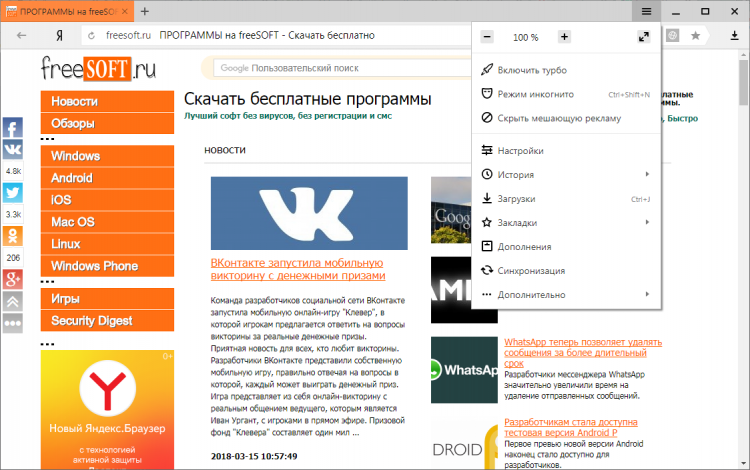Image resolution: width=750 pixels, height=470 pixels.
Task: Open the VKontakte quiz article link
Action: click(298, 269)
